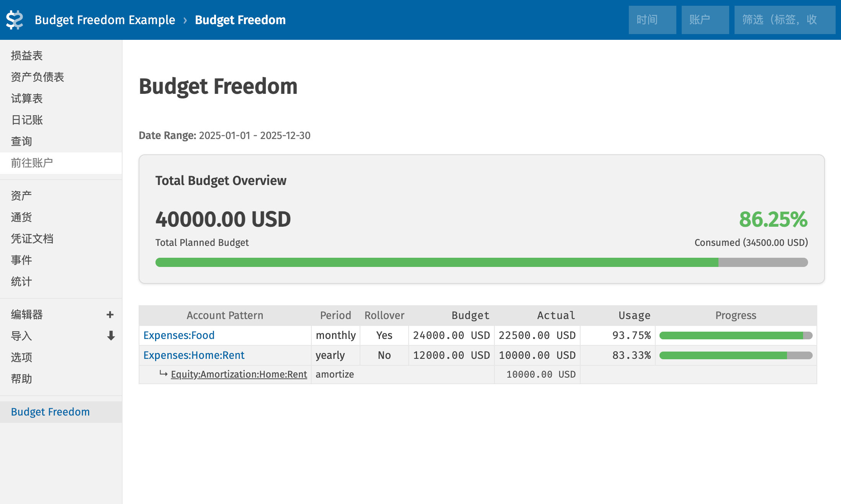Click the plus icon beside 编辑器
The image size is (841, 504).
110,315
